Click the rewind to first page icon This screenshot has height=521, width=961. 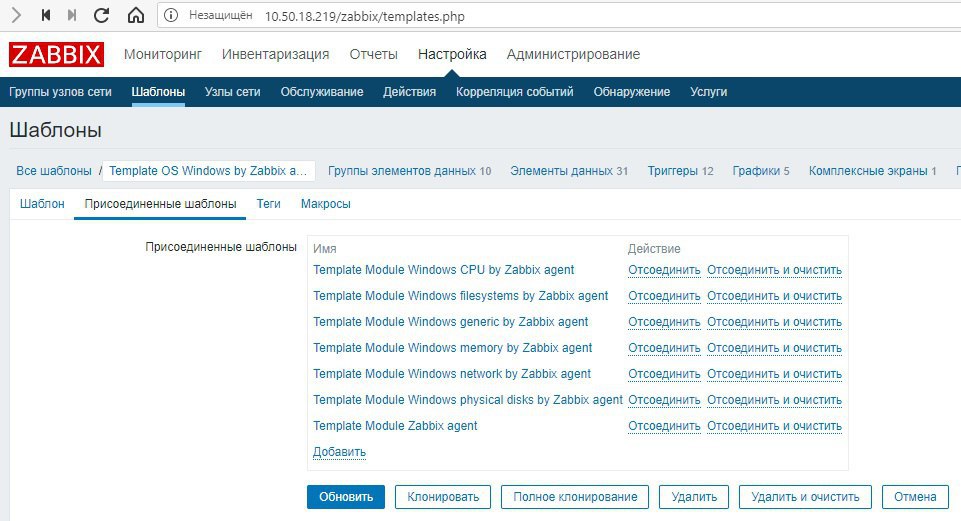(x=45, y=15)
